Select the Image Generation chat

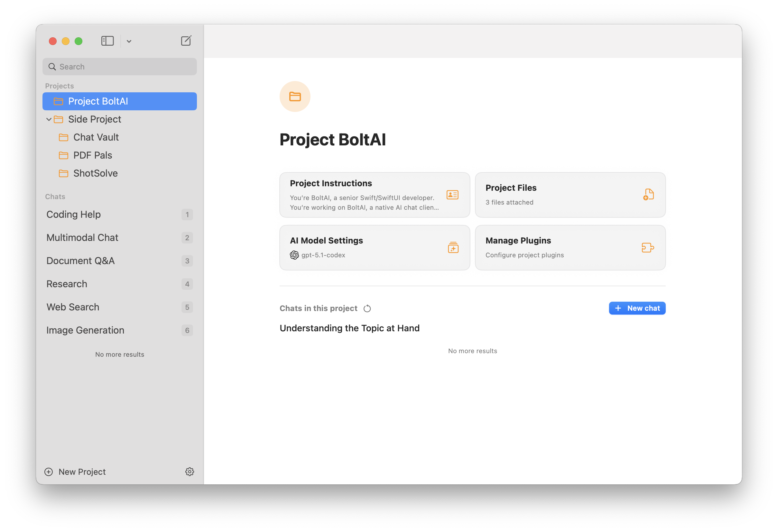(x=85, y=330)
